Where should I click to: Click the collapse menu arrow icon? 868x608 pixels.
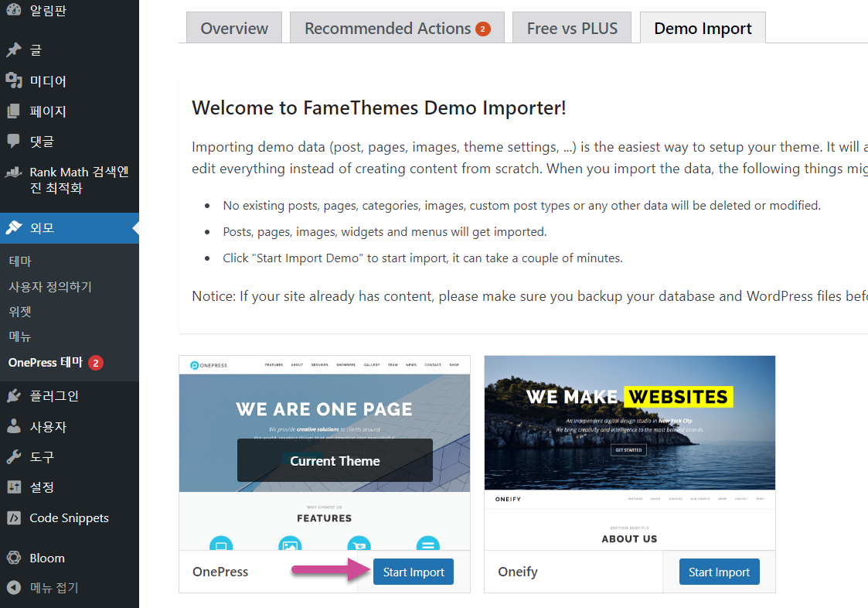click(14, 587)
